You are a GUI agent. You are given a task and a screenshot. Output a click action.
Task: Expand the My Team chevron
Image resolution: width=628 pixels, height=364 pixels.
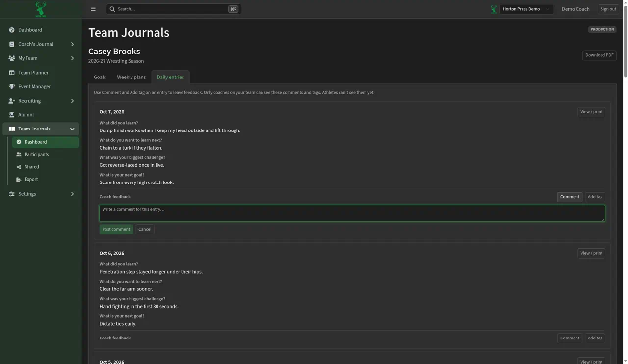(x=72, y=58)
